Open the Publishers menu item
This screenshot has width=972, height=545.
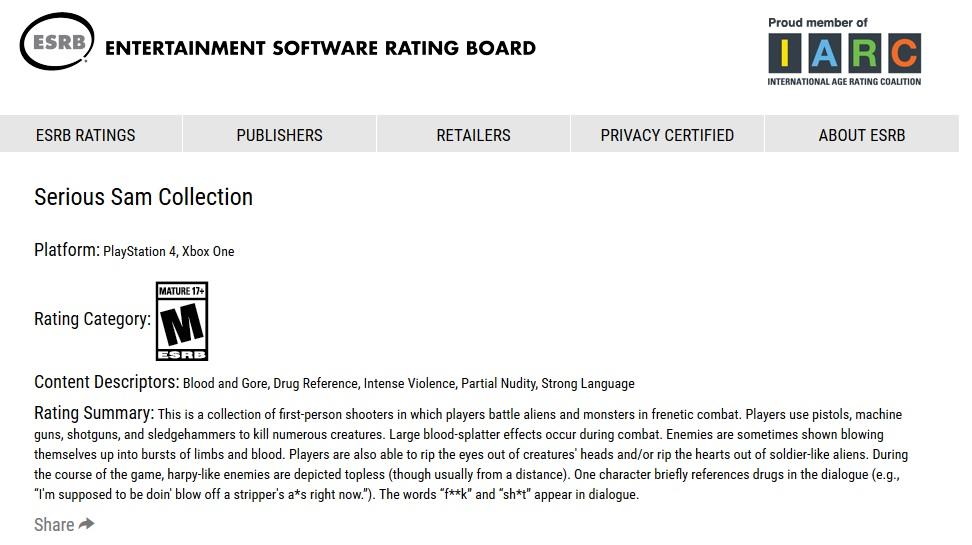pos(280,135)
